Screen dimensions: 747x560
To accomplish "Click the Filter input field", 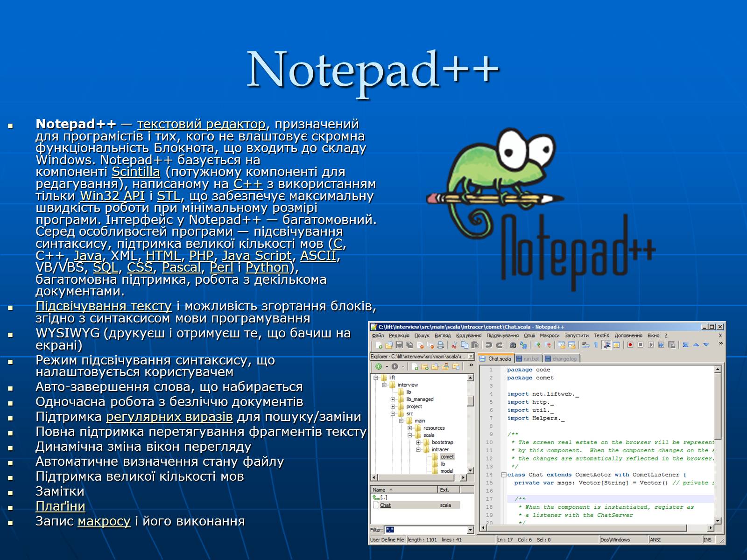I will pyautogui.click(x=425, y=530).
